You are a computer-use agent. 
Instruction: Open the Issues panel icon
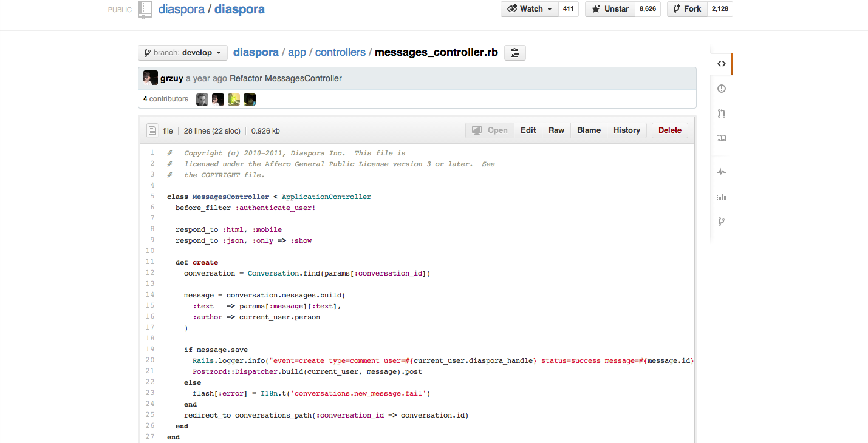(x=721, y=88)
